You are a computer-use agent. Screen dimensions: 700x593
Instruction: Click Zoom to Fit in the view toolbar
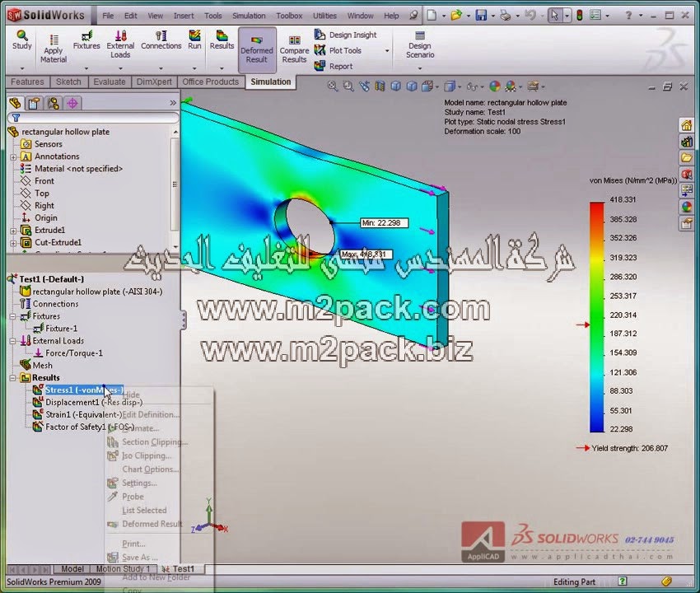(x=332, y=86)
